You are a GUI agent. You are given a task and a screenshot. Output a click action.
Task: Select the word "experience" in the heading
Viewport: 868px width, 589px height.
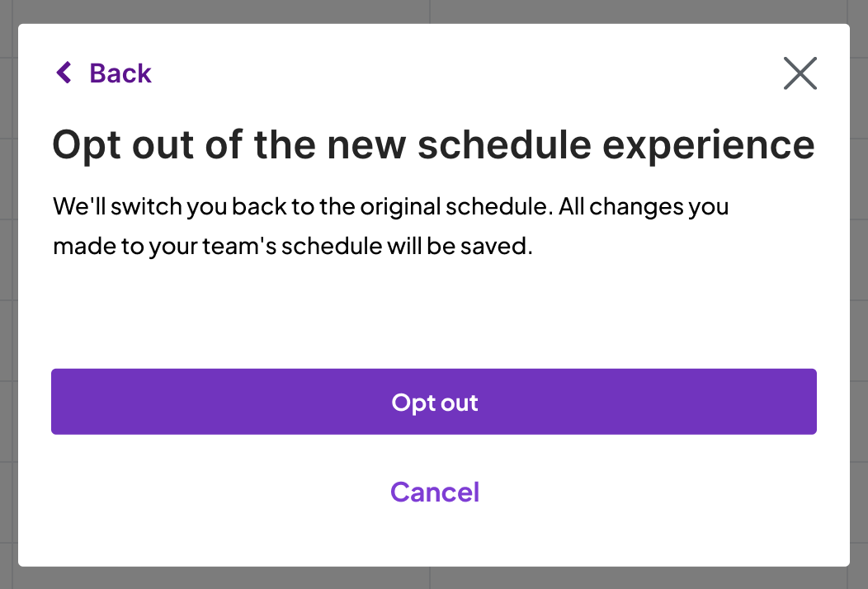710,145
